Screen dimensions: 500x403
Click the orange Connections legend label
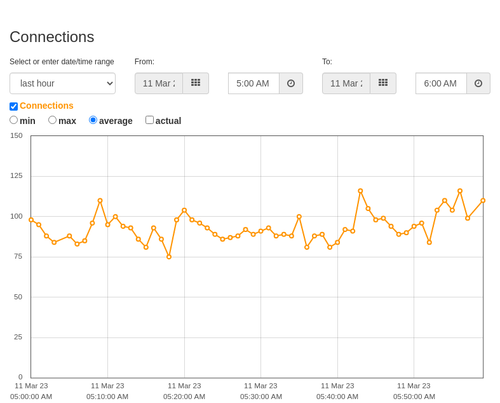[x=46, y=106]
